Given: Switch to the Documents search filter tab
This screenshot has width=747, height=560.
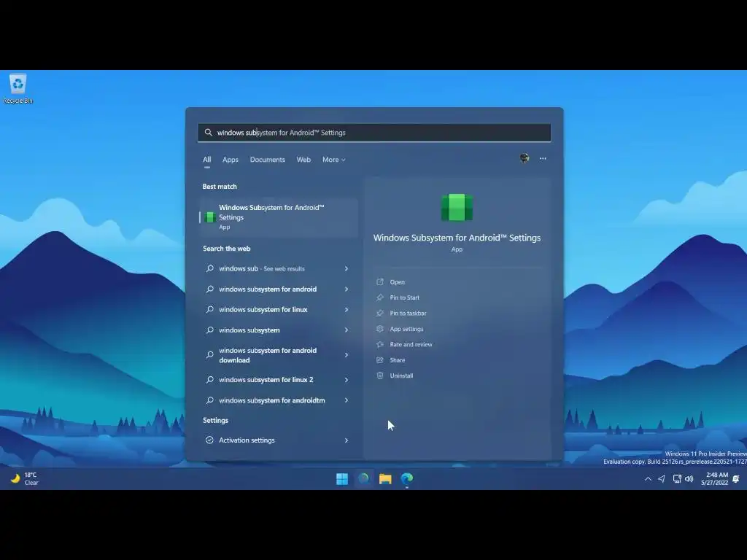Looking at the screenshot, I should point(267,160).
